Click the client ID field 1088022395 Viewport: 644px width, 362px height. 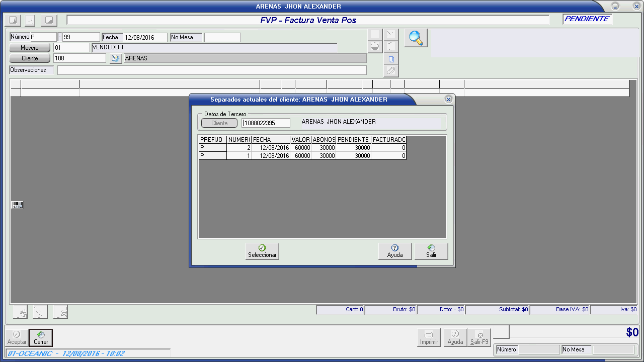pyautogui.click(x=266, y=123)
